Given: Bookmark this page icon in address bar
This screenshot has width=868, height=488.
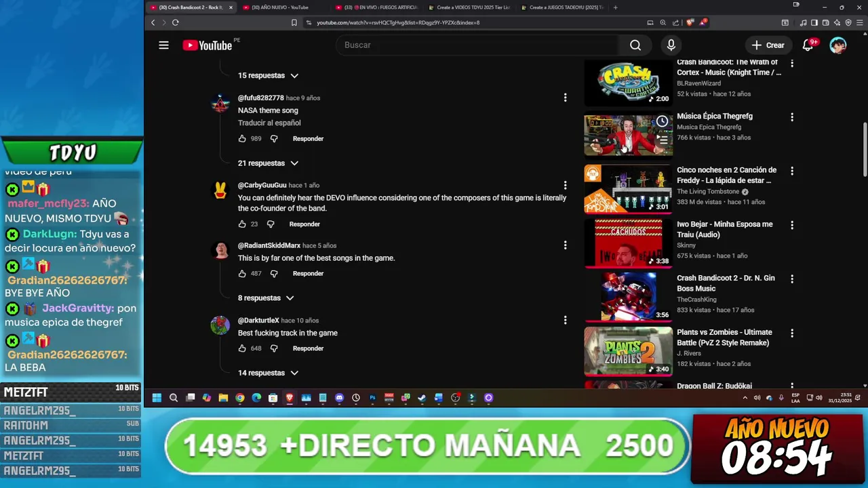Looking at the screenshot, I should pos(294,22).
